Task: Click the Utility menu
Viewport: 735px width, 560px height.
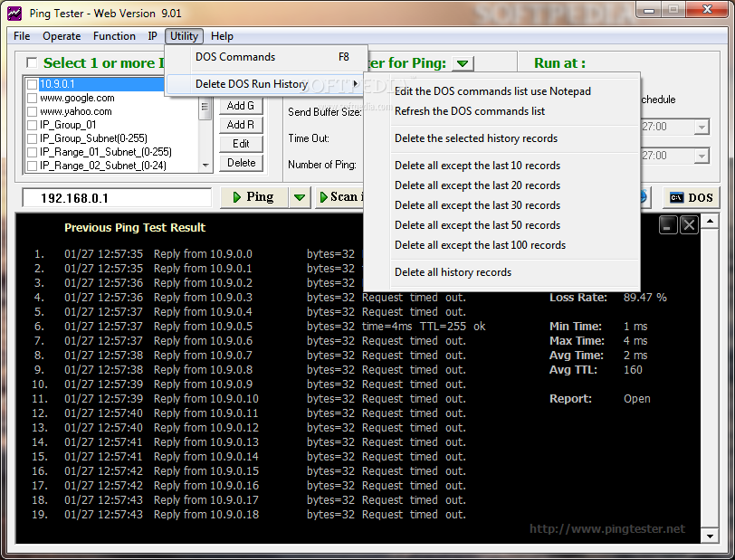Action: (x=184, y=36)
